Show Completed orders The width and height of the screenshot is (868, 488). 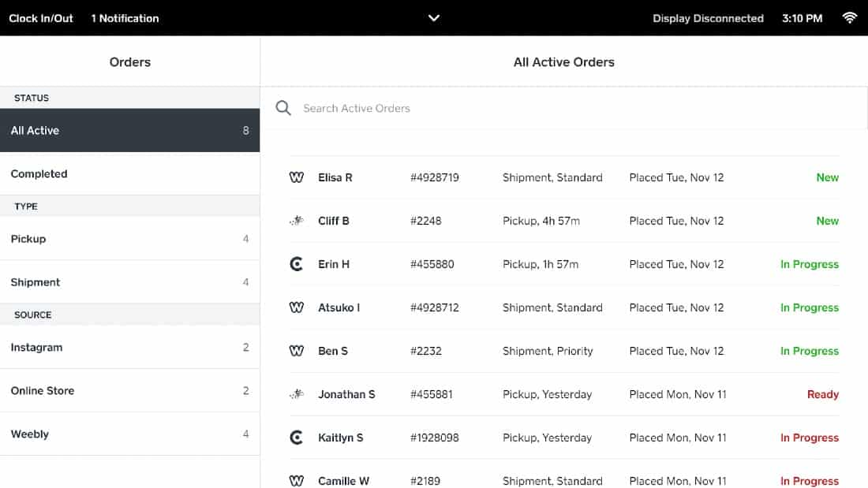click(x=129, y=173)
